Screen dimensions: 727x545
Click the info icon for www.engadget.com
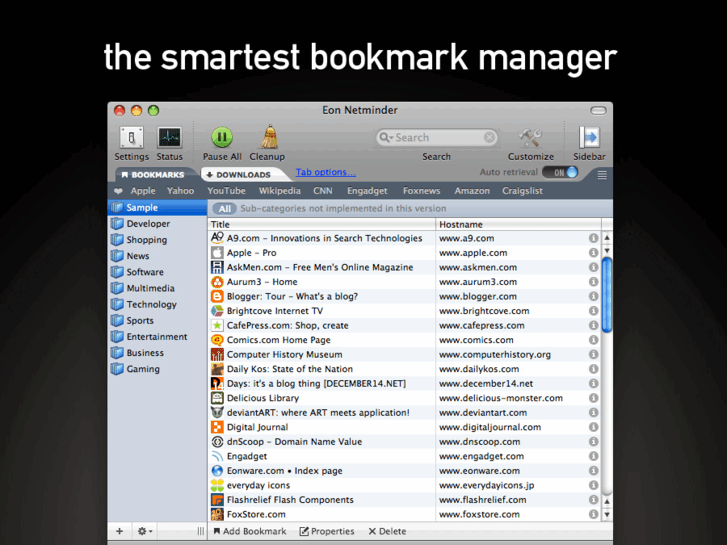click(x=593, y=456)
